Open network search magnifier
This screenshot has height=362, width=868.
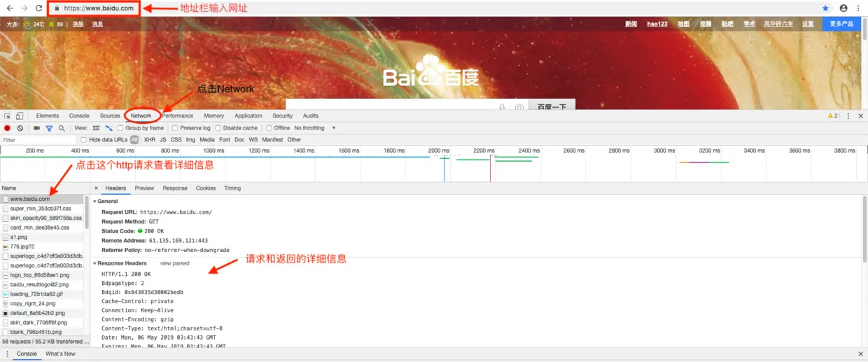[x=62, y=128]
